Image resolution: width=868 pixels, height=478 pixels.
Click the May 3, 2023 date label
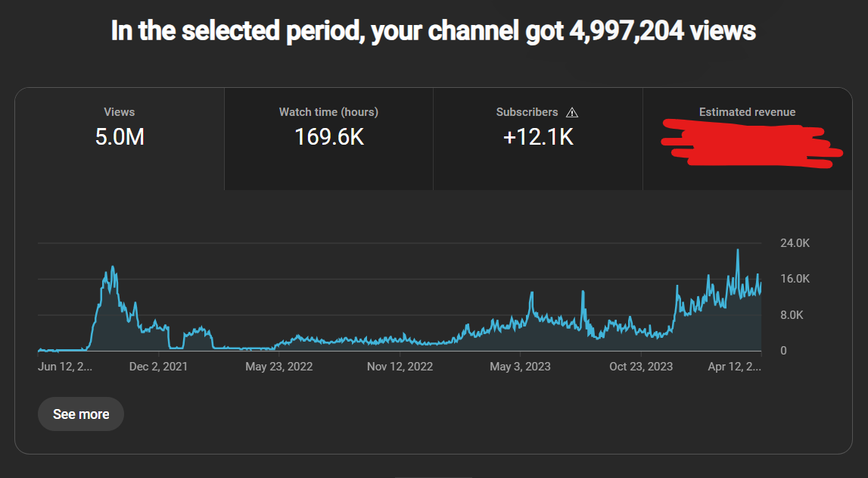520,367
